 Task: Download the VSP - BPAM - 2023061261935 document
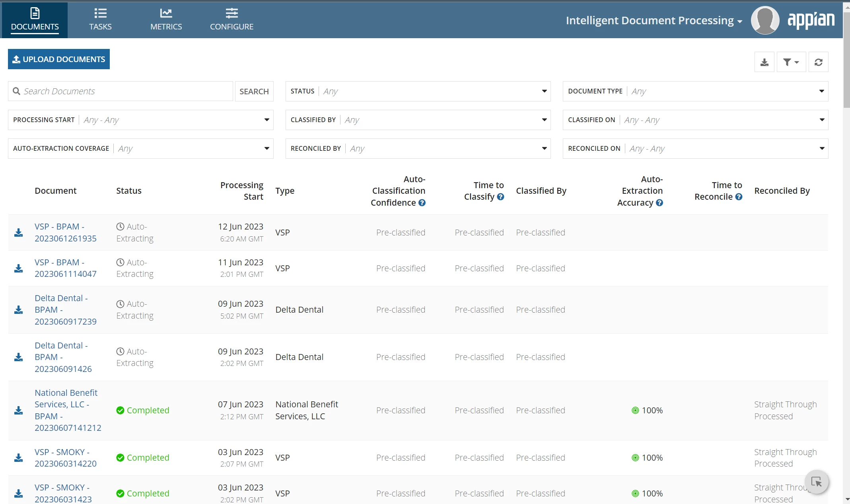(18, 233)
